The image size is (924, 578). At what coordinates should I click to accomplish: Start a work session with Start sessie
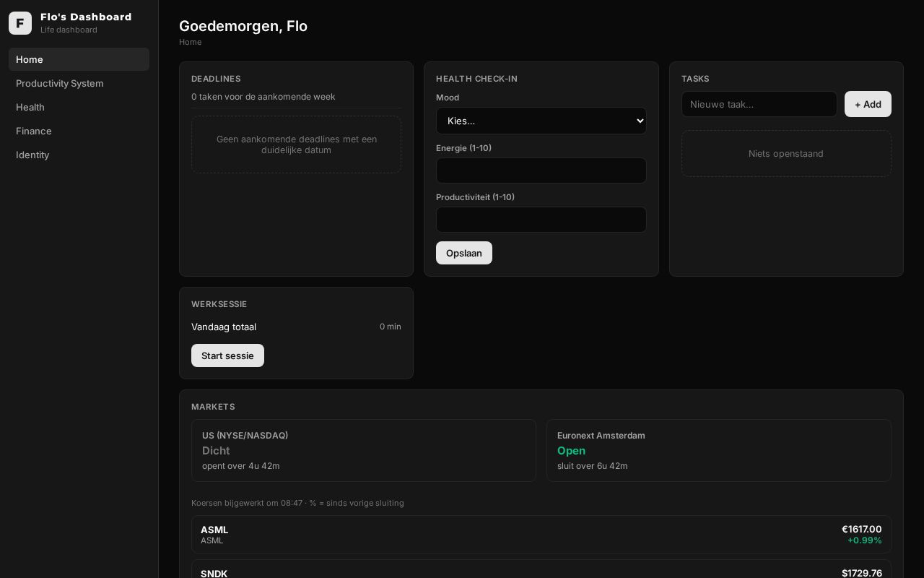click(x=227, y=355)
